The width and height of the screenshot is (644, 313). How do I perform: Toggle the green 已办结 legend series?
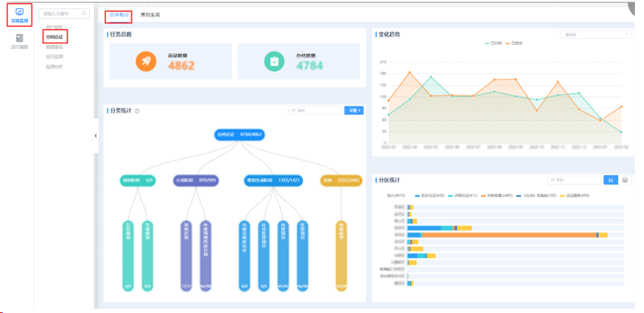493,43
